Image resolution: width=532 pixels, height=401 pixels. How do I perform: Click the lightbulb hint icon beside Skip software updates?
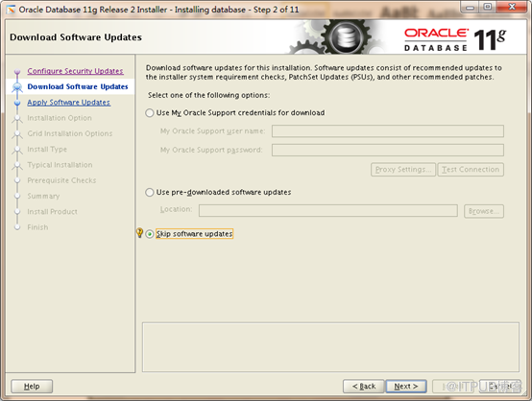tap(139, 232)
